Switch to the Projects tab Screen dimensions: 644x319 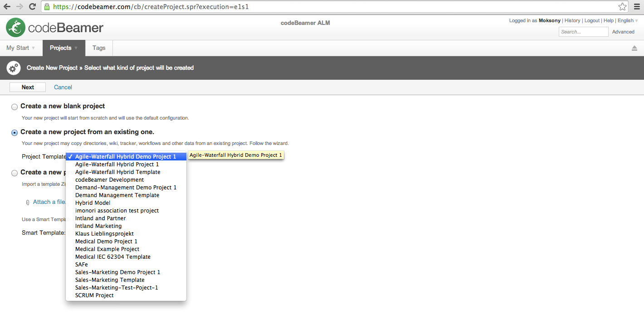[x=64, y=48]
